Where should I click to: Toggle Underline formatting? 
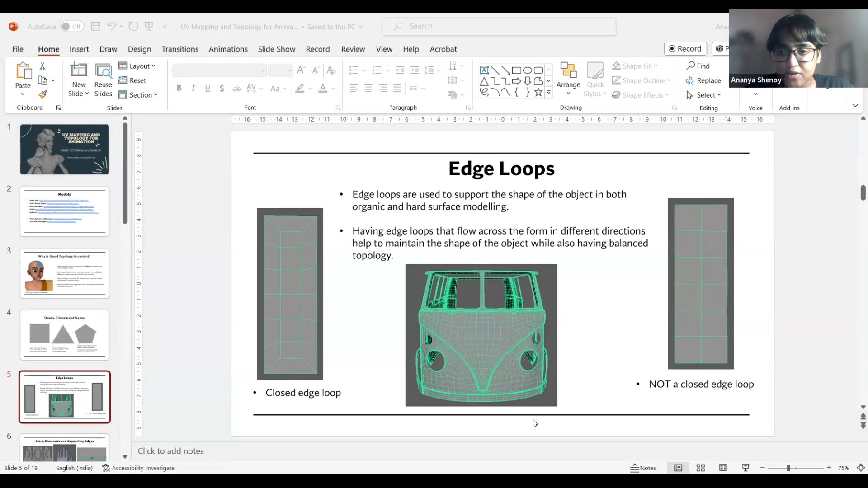[x=208, y=89]
